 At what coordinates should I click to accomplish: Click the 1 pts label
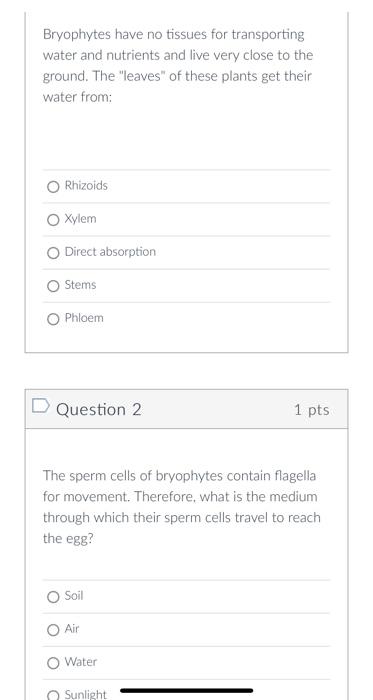[311, 410]
